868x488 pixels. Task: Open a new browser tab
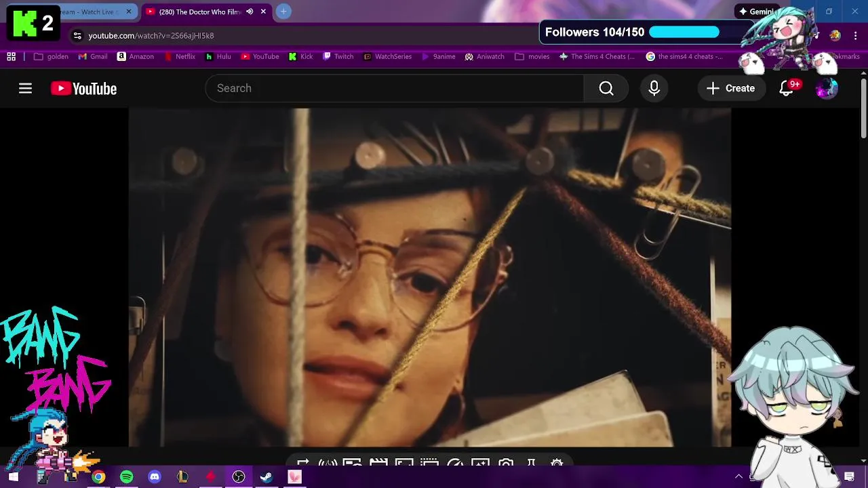pyautogui.click(x=283, y=12)
